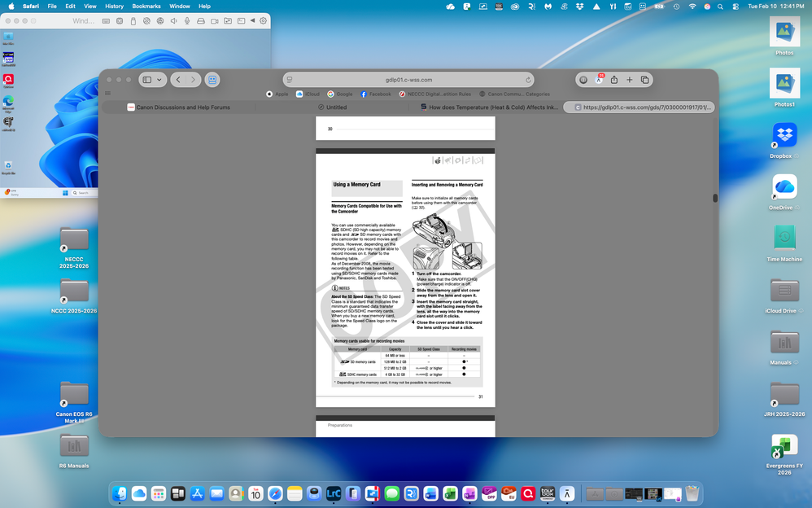Toggle sound in the Windows VM toolbar
This screenshot has width=812, height=508.
(x=173, y=20)
